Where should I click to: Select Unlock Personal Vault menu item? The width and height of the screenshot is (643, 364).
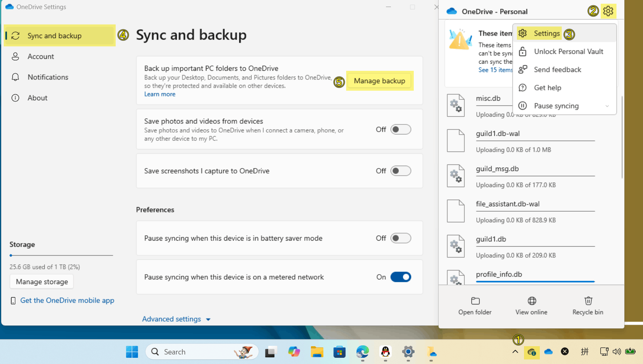click(568, 52)
